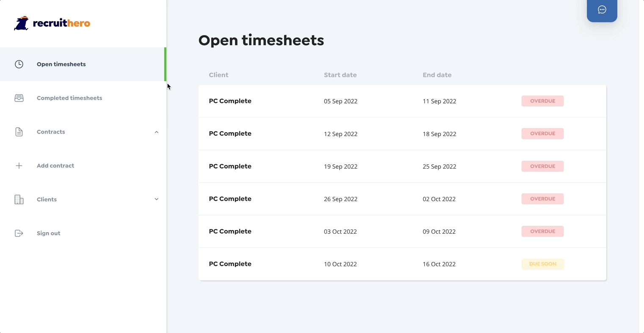The height and width of the screenshot is (333, 644).
Task: Open the PC Complete timesheet starting 05 Sep 2022
Action: click(x=402, y=101)
